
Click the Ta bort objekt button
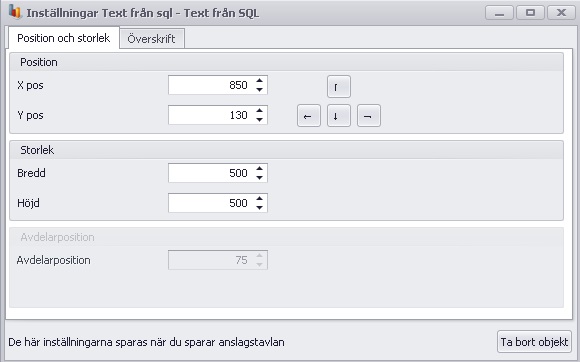click(534, 342)
